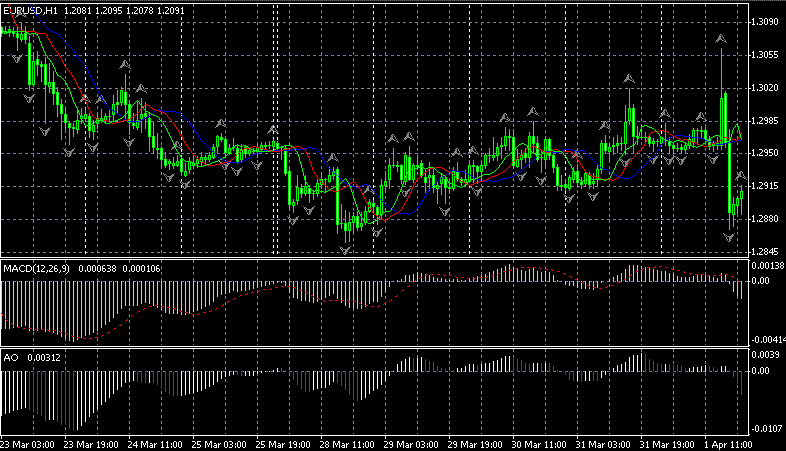Click the 1.2880 price axis label
The image size is (786, 451).
tap(765, 219)
